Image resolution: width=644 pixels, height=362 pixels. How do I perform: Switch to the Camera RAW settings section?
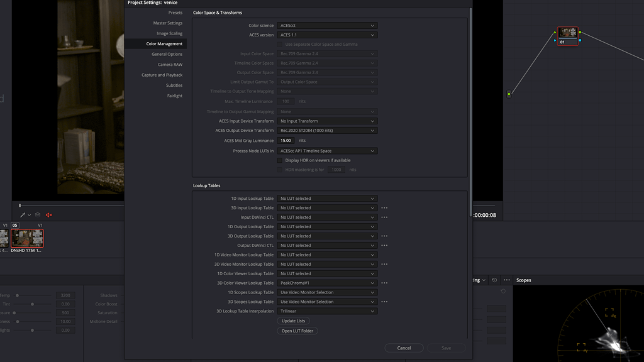pos(171,64)
